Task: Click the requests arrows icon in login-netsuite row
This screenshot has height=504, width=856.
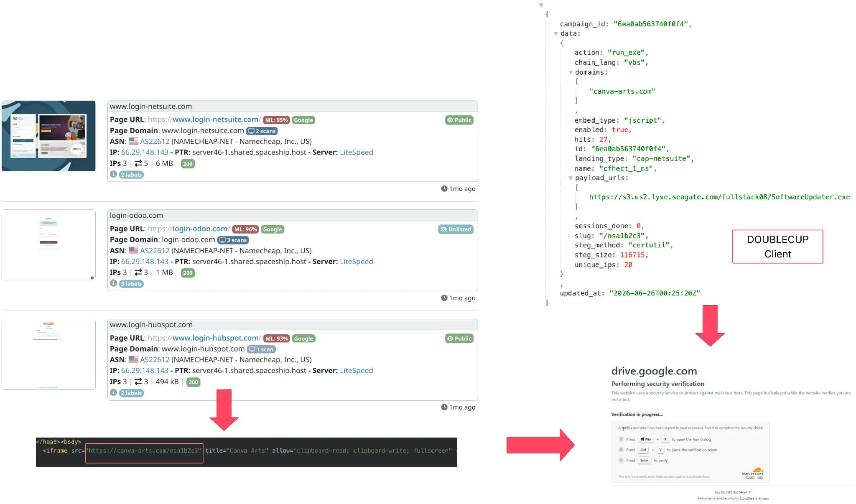Action: pos(138,163)
